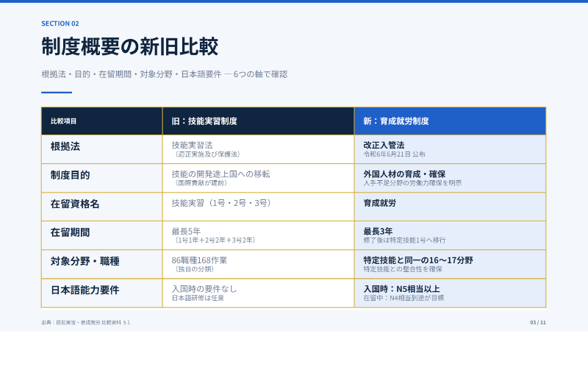This screenshot has height=375, width=588.
Task: Click the '日本語能力要件' row label
Action: pyautogui.click(x=85, y=290)
